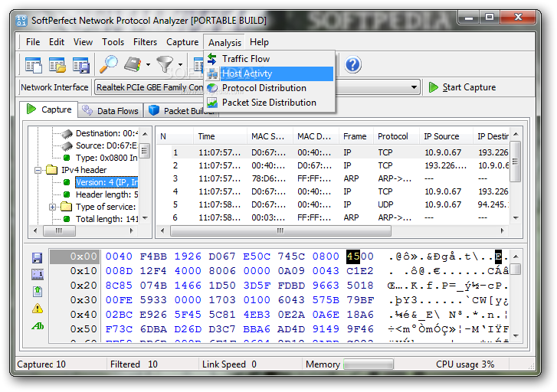
Task: Click the magnifying glass search icon
Action: 108,64
